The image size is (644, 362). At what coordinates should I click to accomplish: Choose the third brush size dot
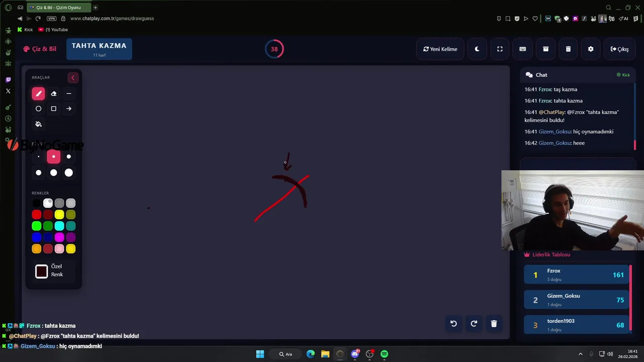click(69, 156)
